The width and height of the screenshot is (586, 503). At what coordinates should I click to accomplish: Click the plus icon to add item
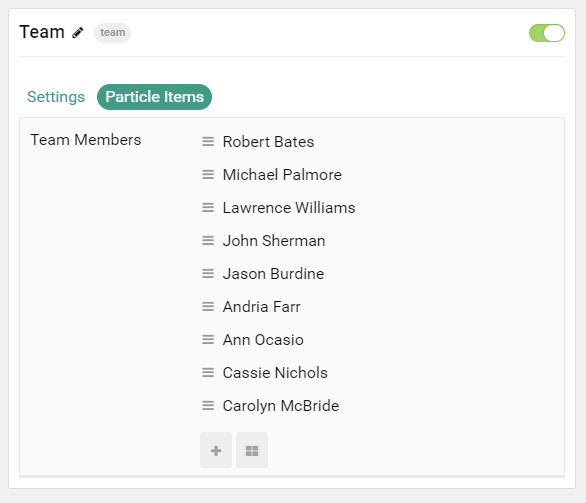(x=216, y=450)
